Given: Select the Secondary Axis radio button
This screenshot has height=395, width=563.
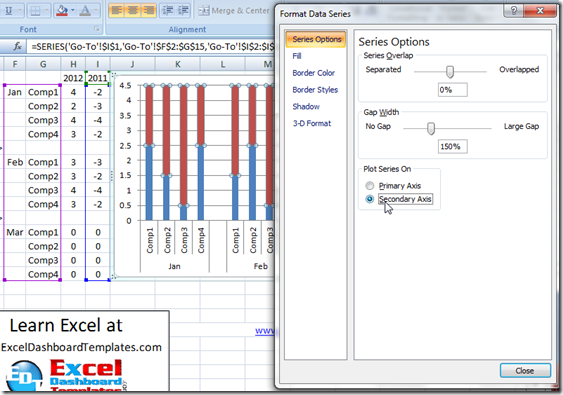Looking at the screenshot, I should [369, 199].
